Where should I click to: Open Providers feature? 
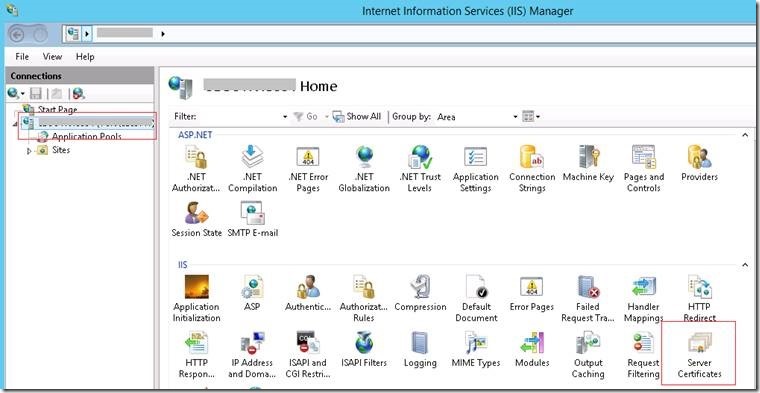click(x=699, y=164)
